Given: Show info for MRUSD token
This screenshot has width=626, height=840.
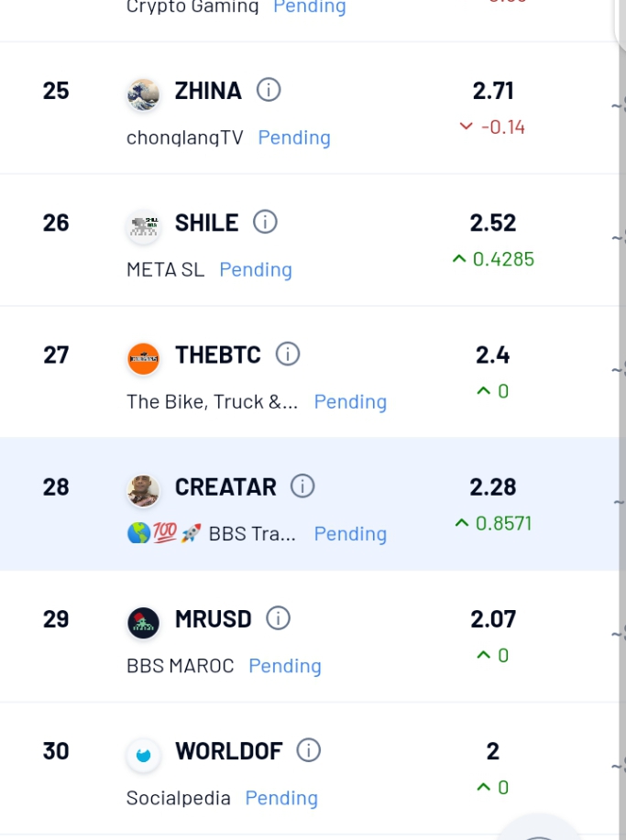Looking at the screenshot, I should [278, 618].
